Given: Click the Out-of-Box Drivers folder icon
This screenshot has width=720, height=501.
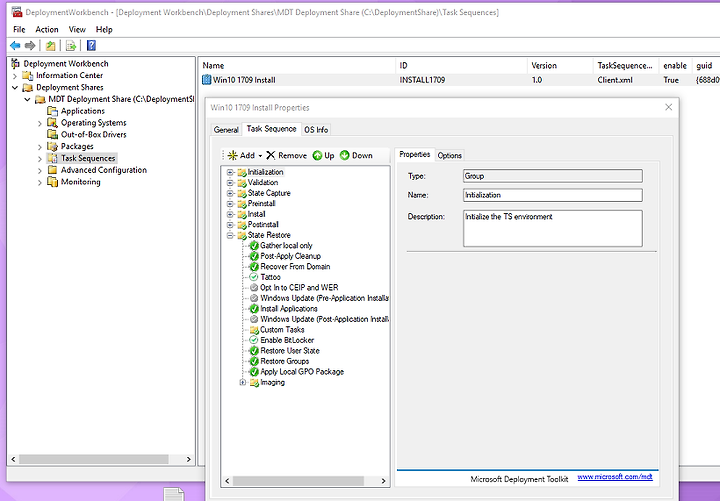Looking at the screenshot, I should coord(52,134).
